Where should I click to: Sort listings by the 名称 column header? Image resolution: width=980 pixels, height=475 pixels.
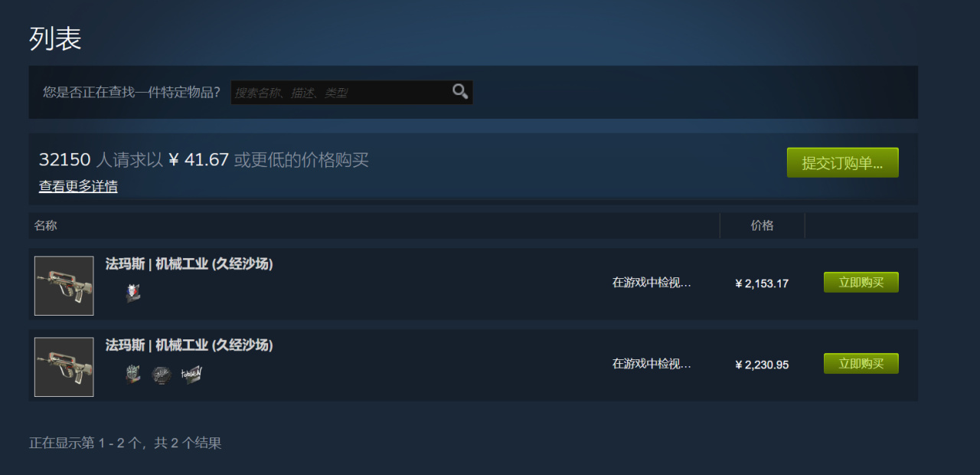46,225
